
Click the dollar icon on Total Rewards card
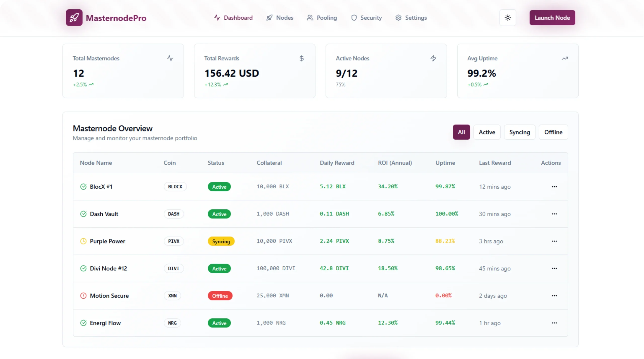point(301,58)
